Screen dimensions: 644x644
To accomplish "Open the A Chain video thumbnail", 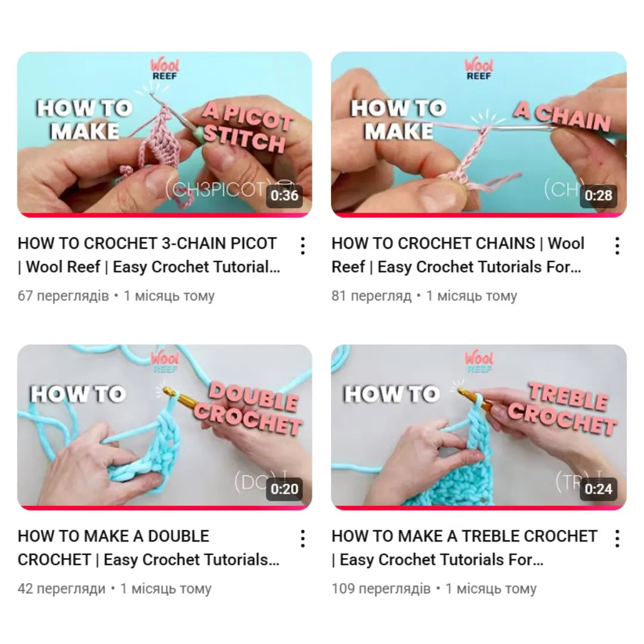I will (x=479, y=134).
